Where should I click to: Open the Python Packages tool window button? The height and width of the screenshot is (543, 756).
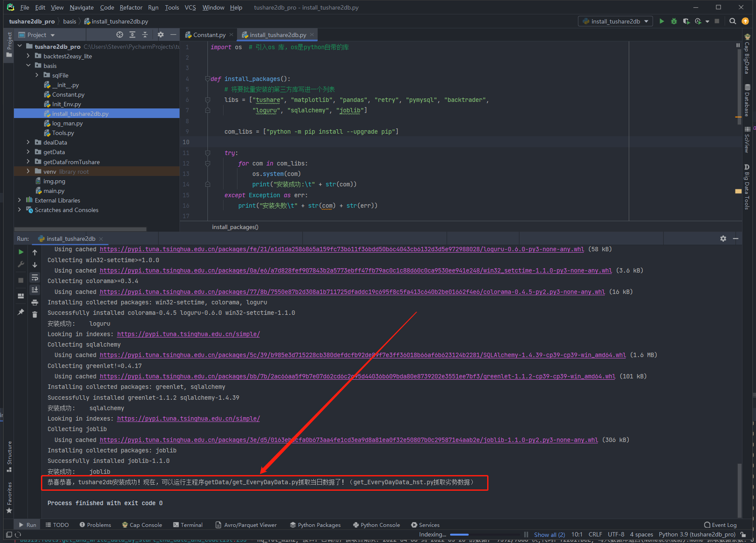315,525
